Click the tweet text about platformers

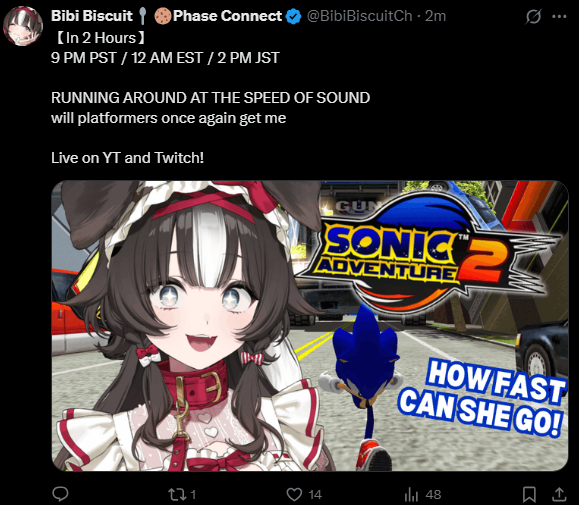pos(168,118)
